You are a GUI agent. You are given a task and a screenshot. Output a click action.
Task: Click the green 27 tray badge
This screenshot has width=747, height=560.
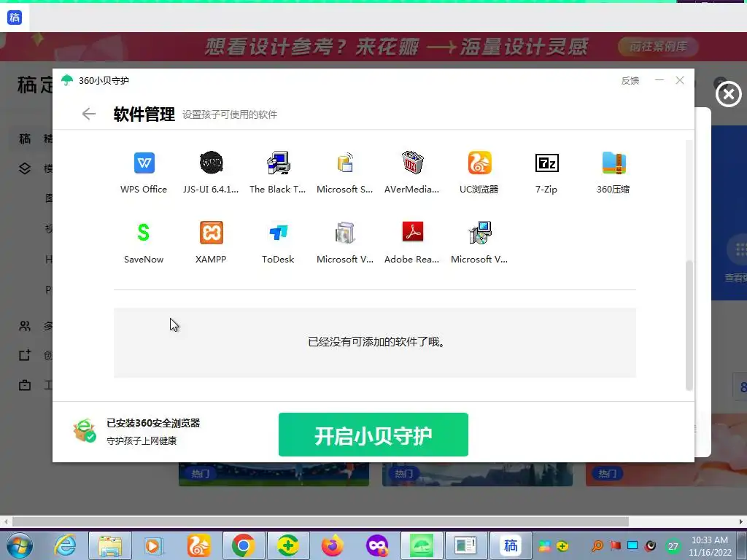pos(673,546)
